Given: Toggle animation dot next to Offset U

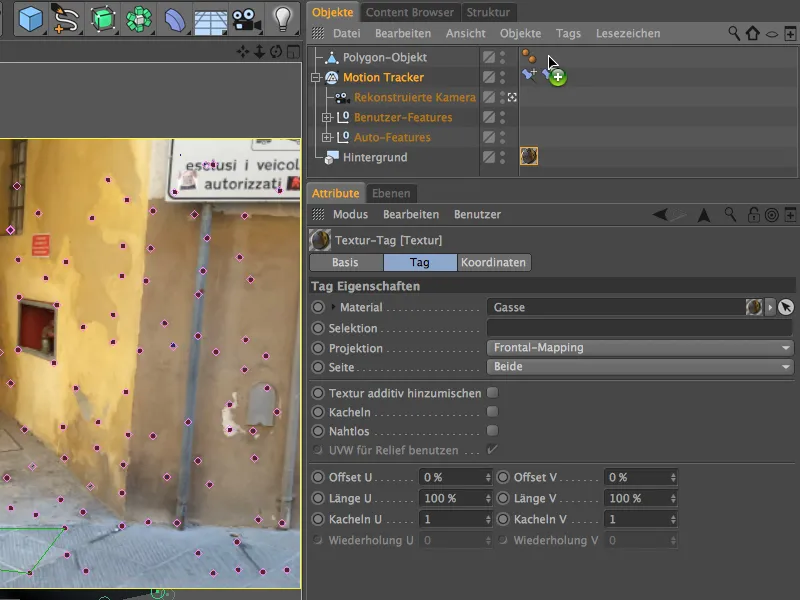Looking at the screenshot, I should click(318, 477).
